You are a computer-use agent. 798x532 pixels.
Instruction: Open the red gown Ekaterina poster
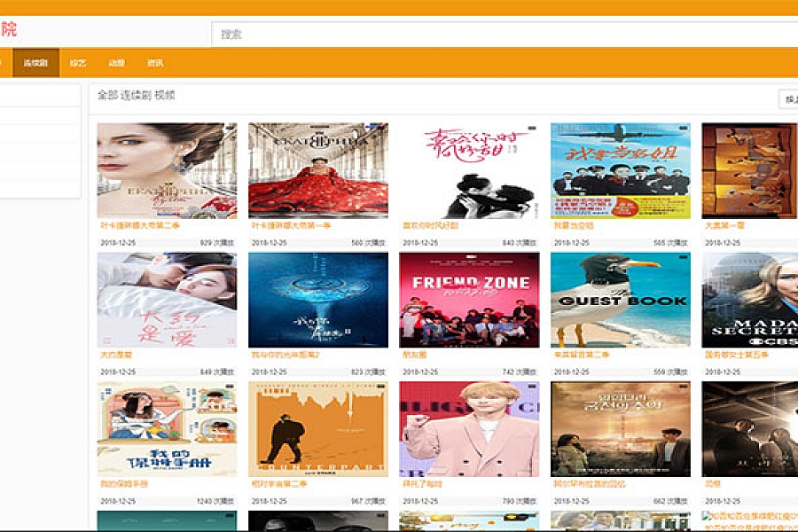click(x=318, y=170)
